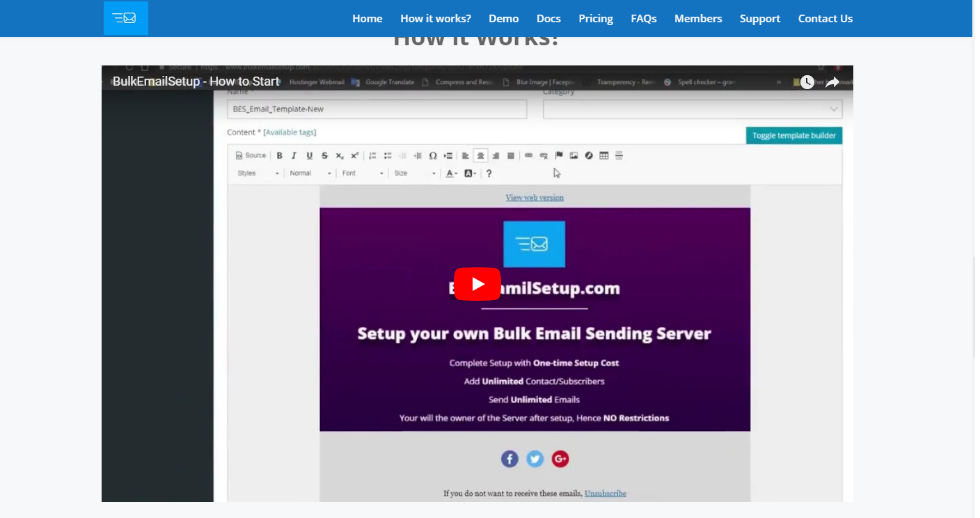Open the Size dropdown in editor

[416, 173]
